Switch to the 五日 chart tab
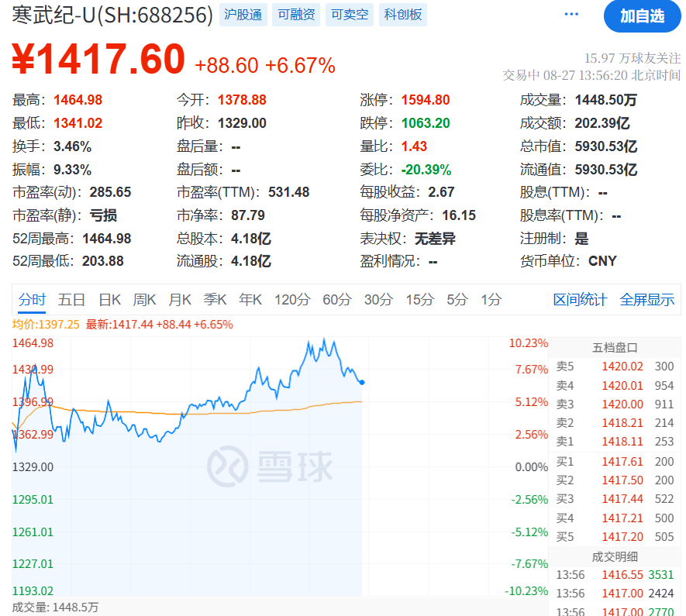 tap(71, 300)
